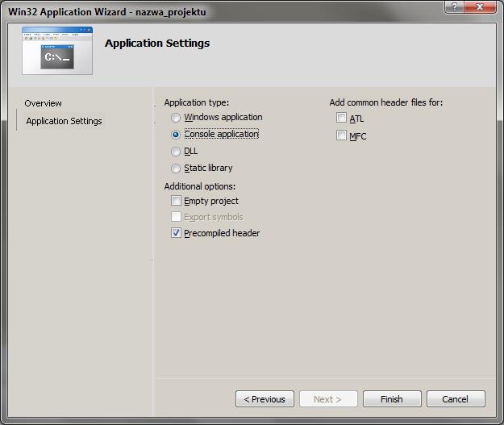Click the Additional options: label

200,186
